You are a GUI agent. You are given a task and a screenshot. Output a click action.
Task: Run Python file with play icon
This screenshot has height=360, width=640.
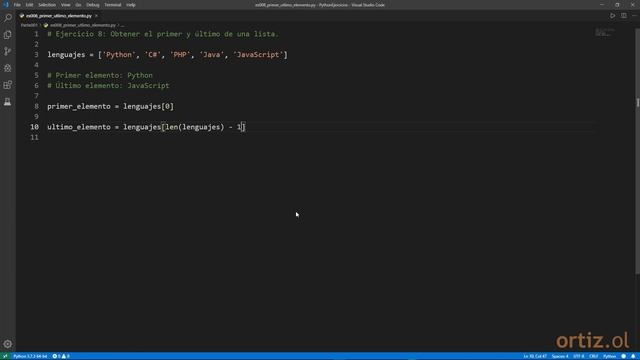tap(612, 16)
